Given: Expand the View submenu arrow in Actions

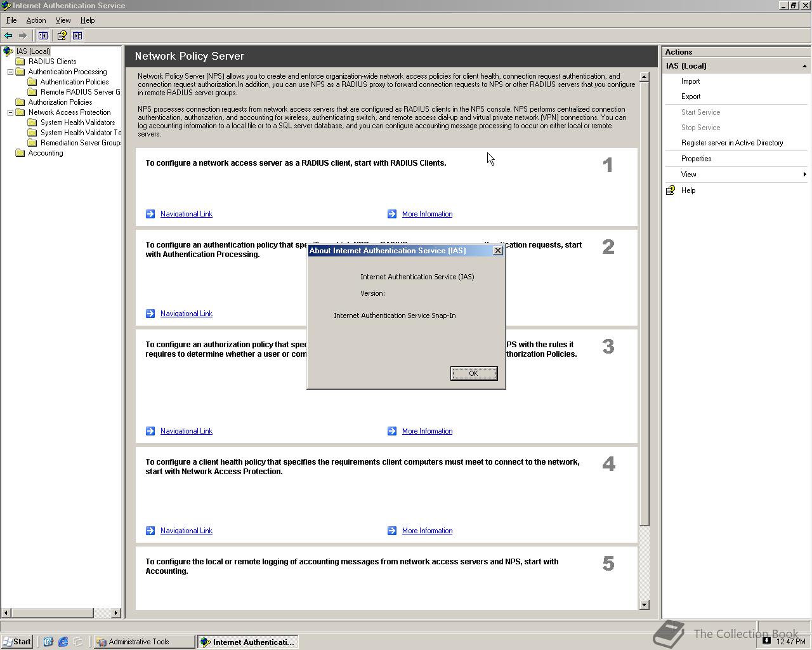Looking at the screenshot, I should tap(804, 175).
